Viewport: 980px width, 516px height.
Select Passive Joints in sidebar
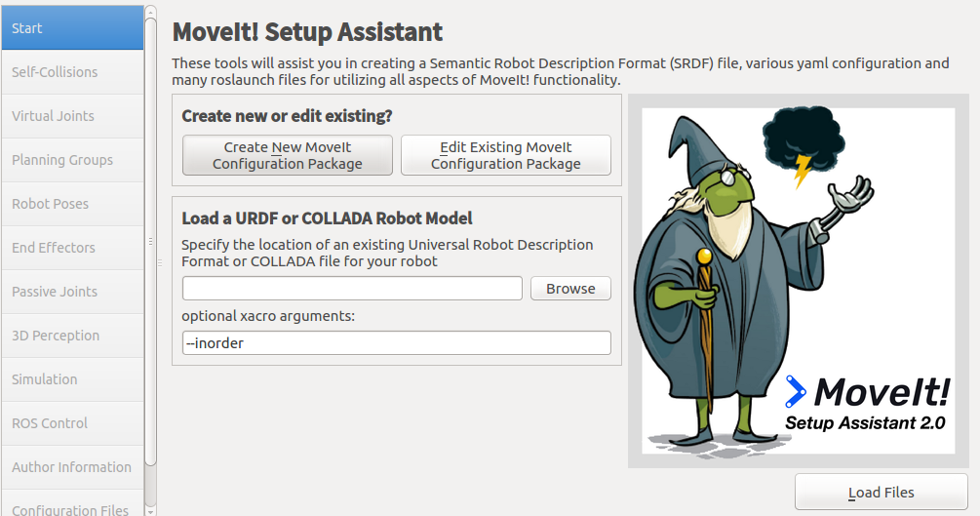click(x=72, y=292)
